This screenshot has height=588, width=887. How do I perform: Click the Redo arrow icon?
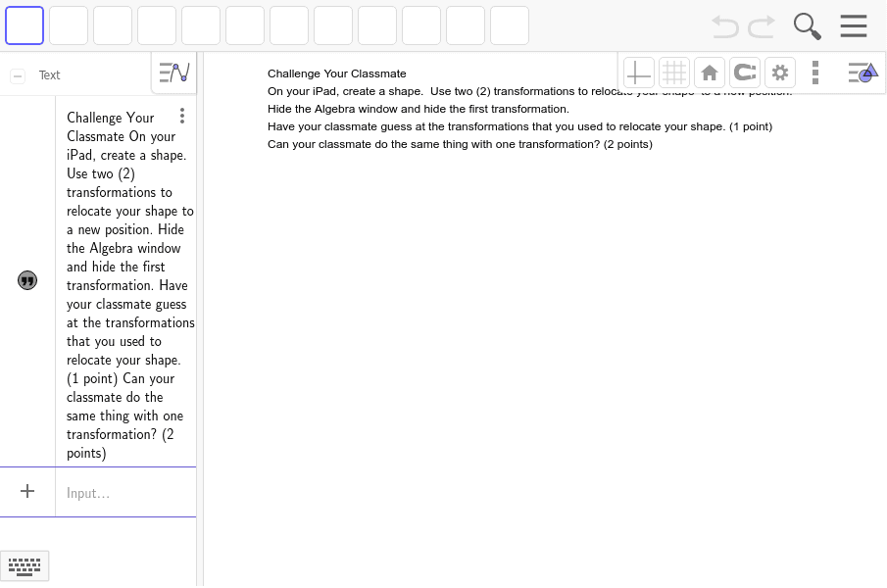click(x=762, y=26)
